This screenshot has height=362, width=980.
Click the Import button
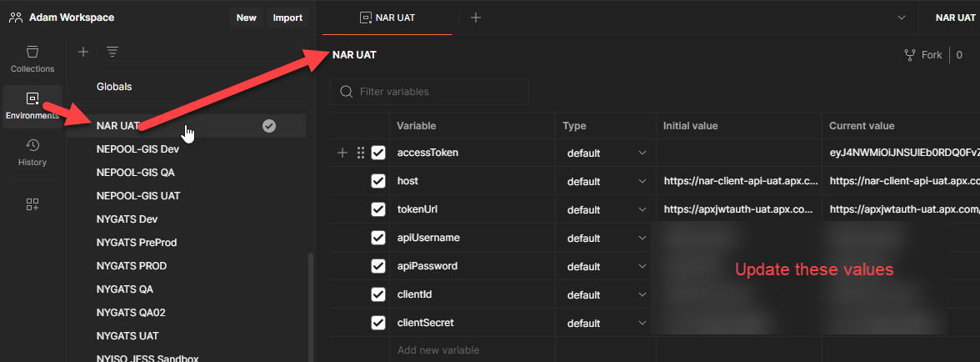click(x=287, y=18)
